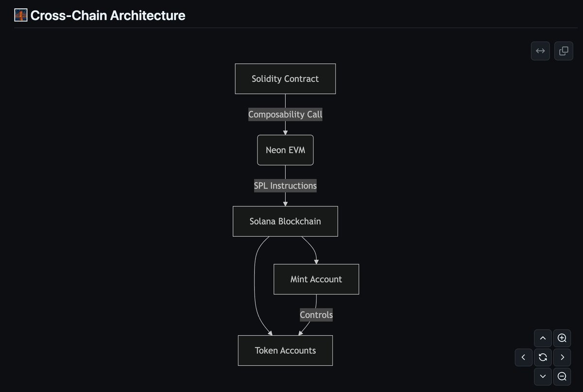Select the Mint Account node
Viewport: 583px width, 392px height.
tap(316, 279)
